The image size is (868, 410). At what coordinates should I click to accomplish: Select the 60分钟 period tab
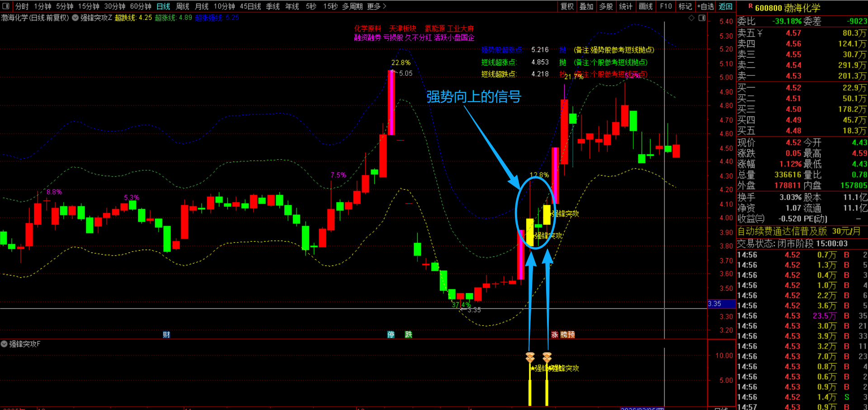pyautogui.click(x=141, y=6)
